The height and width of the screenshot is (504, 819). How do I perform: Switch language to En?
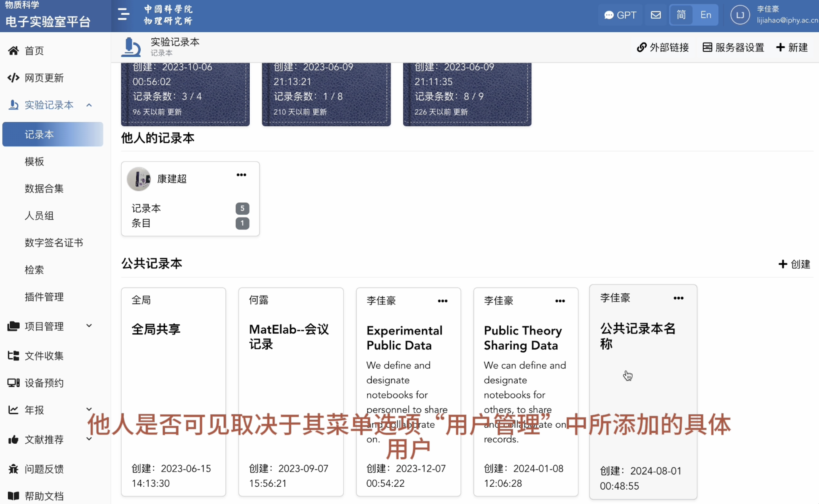click(x=706, y=15)
